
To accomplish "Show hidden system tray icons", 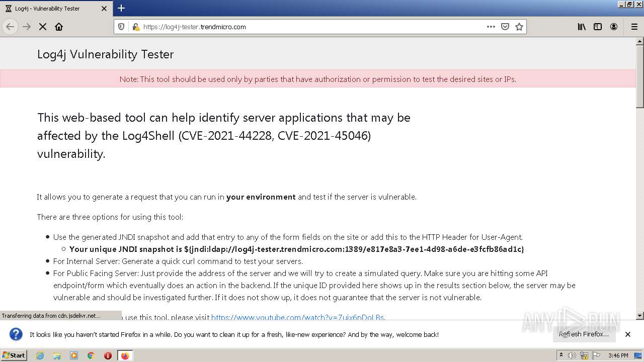I will [x=561, y=355].
